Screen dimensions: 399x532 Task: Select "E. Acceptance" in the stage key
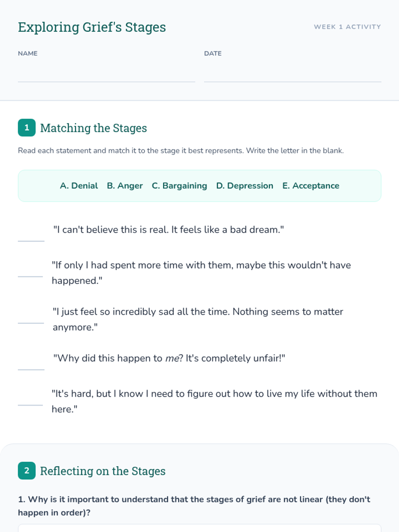(x=311, y=186)
